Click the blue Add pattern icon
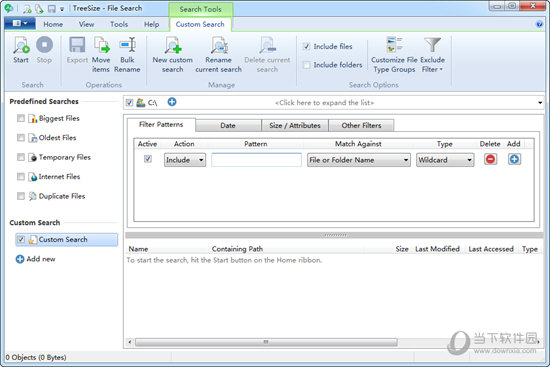550x367 pixels. [514, 159]
